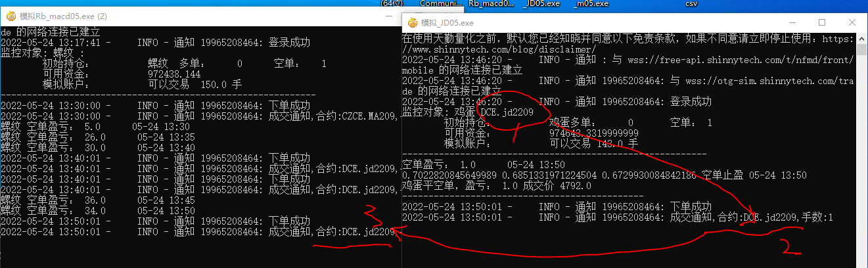This screenshot has width=868, height=268.
Task: Click the 成交通知 DCE.jd2209,手数:1 line
Action: tap(618, 217)
